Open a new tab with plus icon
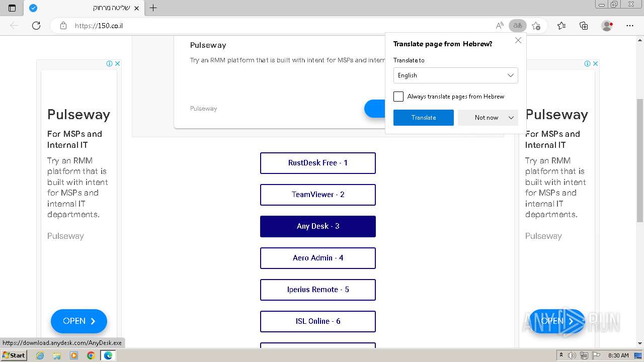Screen dimensions: 644x362 click(153, 8)
